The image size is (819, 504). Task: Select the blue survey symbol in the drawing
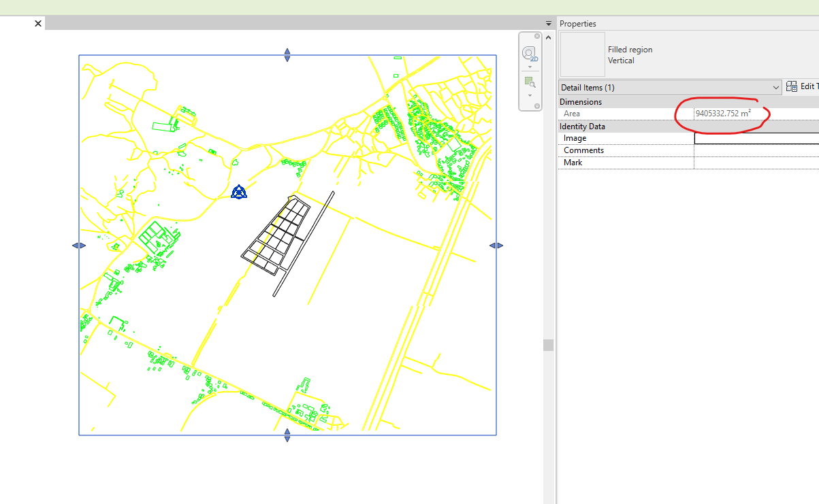pyautogui.click(x=239, y=193)
